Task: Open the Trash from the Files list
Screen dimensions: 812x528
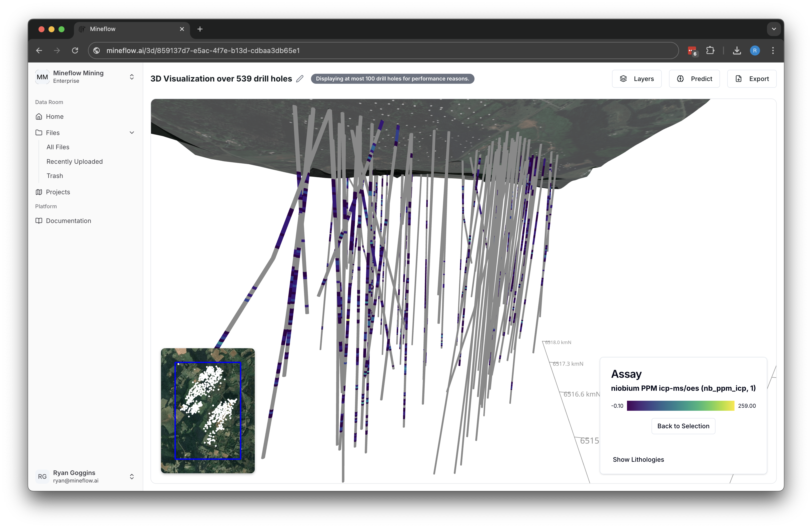Action: pos(54,176)
